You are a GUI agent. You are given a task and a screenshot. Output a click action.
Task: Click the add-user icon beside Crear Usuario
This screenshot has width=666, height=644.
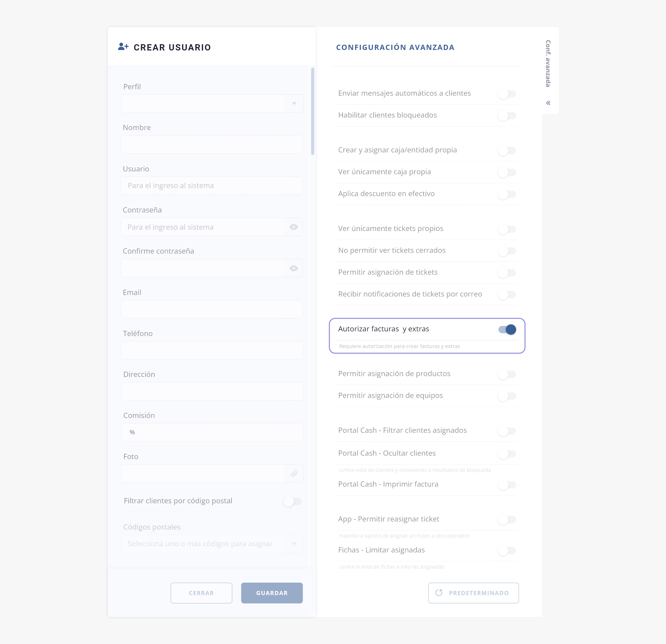coord(123,47)
